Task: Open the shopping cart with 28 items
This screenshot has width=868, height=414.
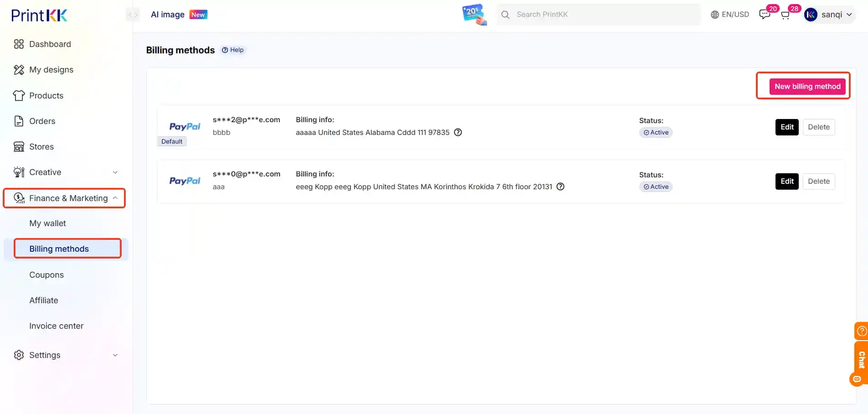Action: click(x=786, y=14)
